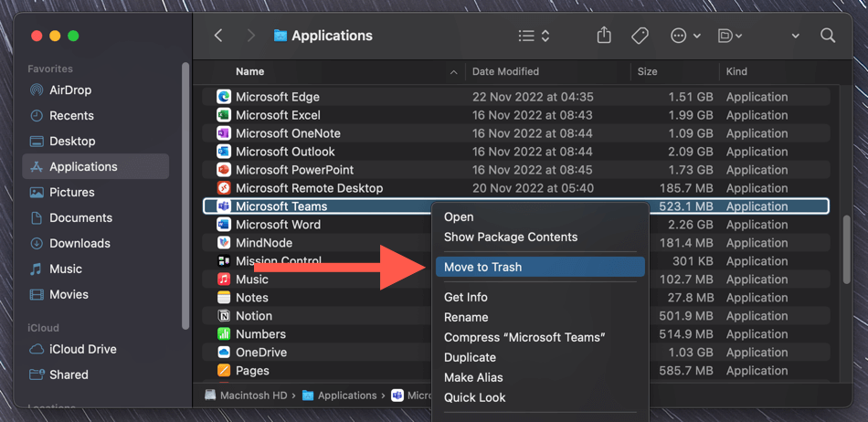This screenshot has height=422, width=868.
Task: Click Applications in the path bar
Action: click(340, 396)
